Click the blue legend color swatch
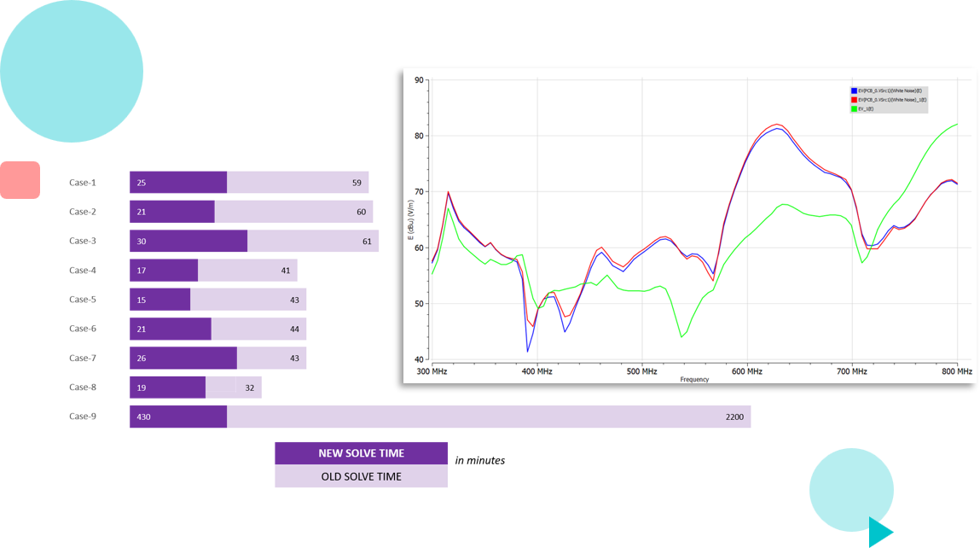This screenshot has height=548, width=980. point(854,90)
